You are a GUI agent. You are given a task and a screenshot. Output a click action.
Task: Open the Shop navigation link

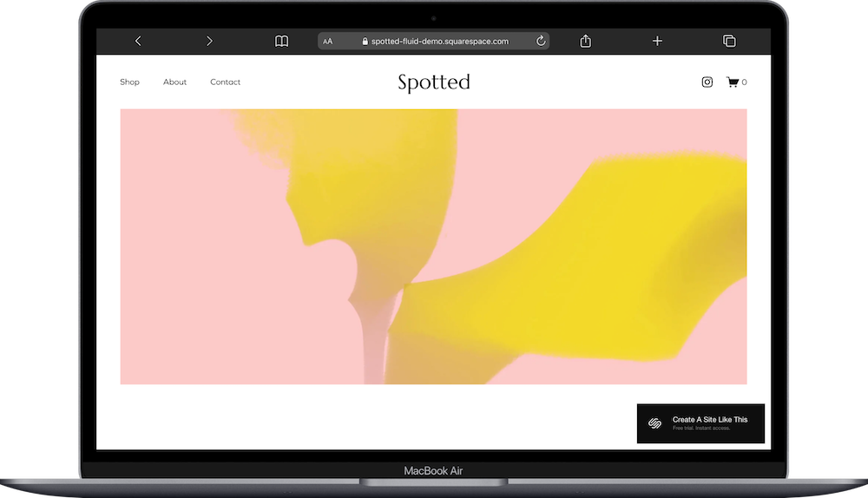pyautogui.click(x=129, y=82)
